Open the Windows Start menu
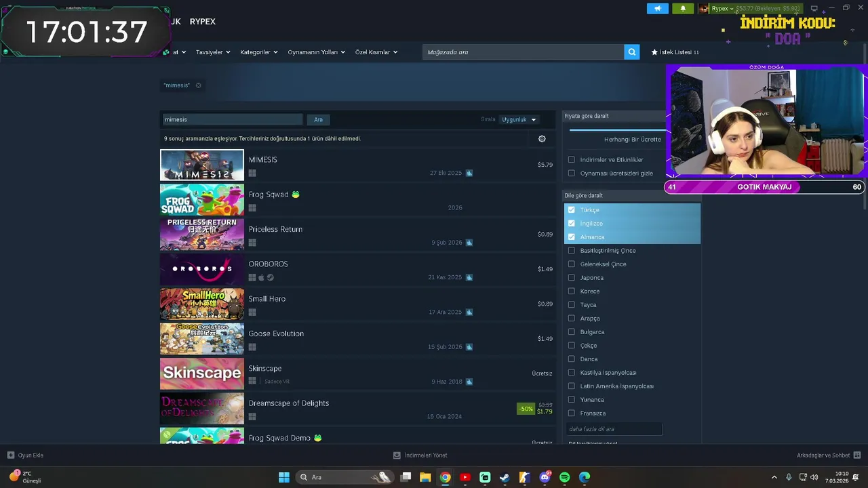Screen dimensions: 868x488 pyautogui.click(x=284, y=477)
